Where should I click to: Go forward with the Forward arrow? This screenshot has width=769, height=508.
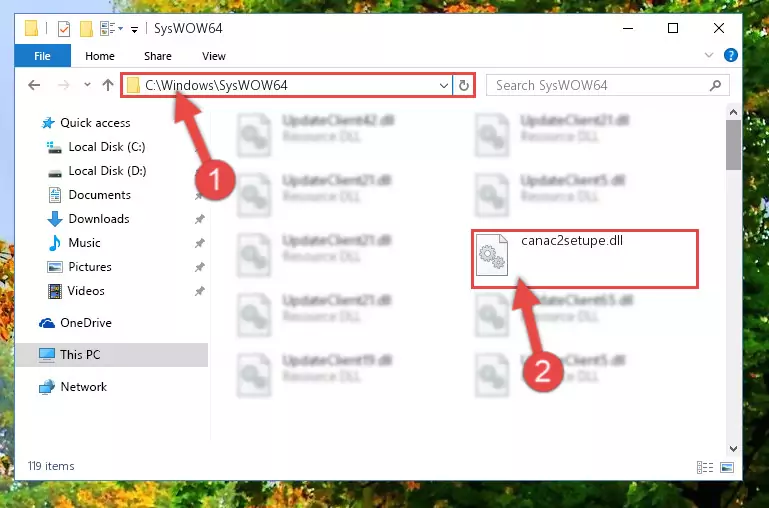point(64,85)
